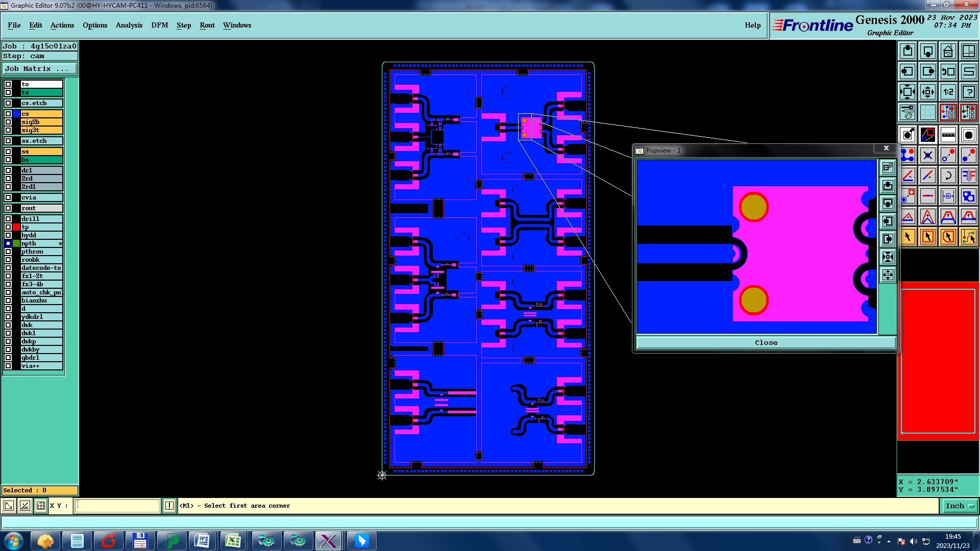Select the rotate feature tool icon

(948, 176)
